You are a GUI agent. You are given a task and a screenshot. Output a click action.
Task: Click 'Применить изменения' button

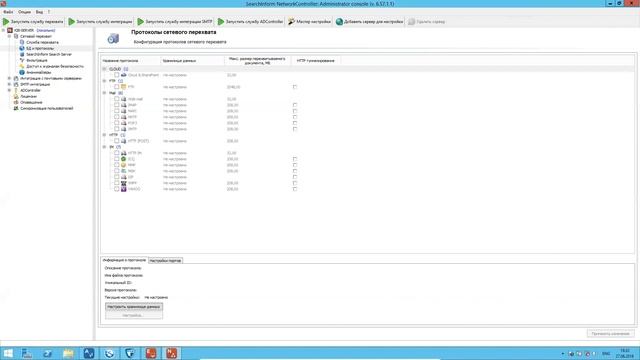[611, 333]
